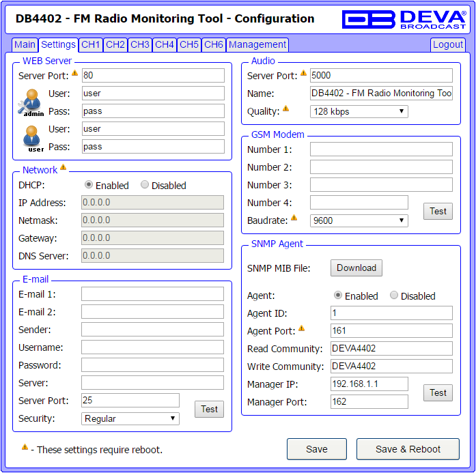The width and height of the screenshot is (476, 473).
Task: Click the GSM Number 3 field
Action: point(381,185)
